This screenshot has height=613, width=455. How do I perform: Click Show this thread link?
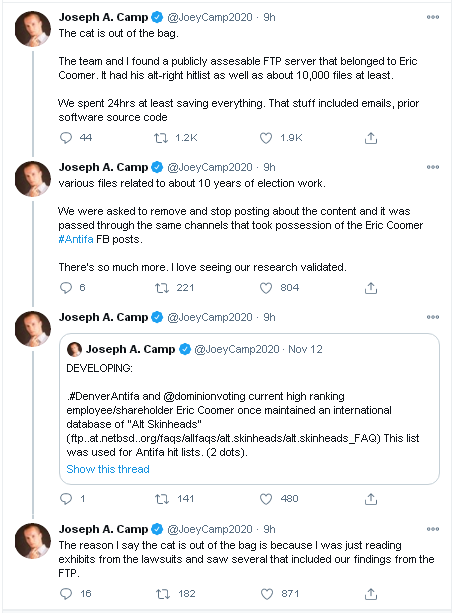pos(108,469)
